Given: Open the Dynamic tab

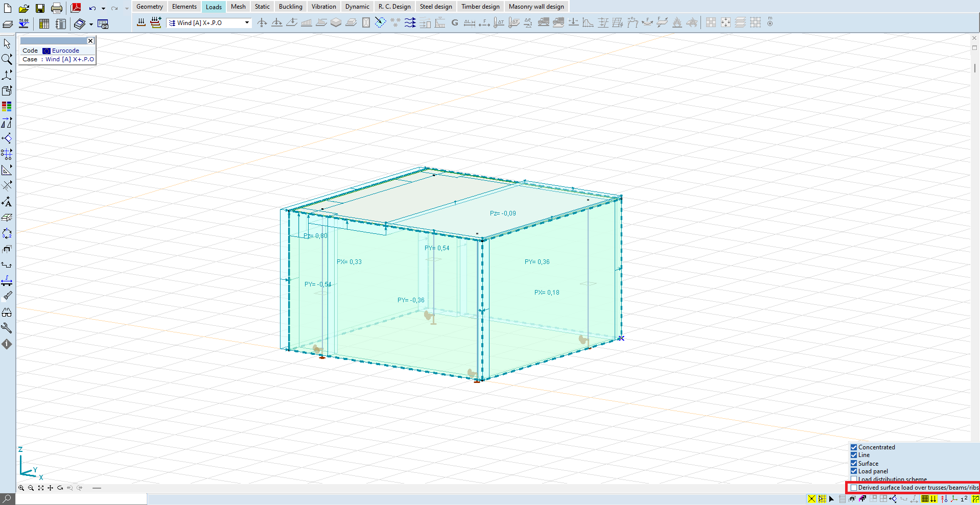Looking at the screenshot, I should (357, 7).
